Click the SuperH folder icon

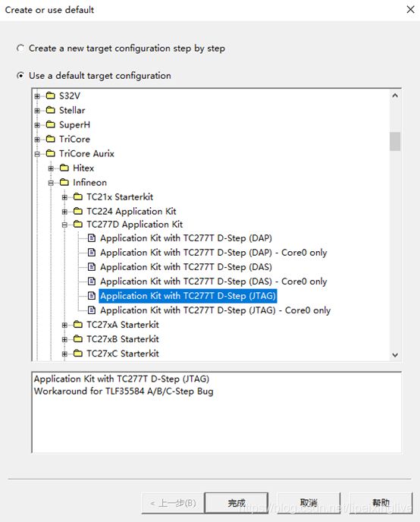click(51, 125)
